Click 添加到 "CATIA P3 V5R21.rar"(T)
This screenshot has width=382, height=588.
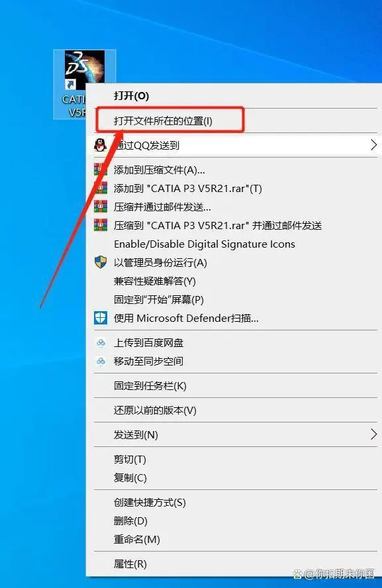tap(188, 188)
